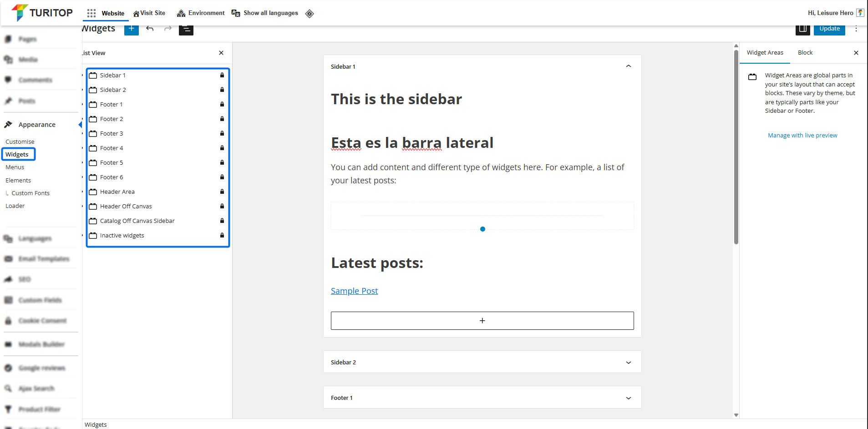Click the Update button
The image size is (868, 429).
coord(829,29)
